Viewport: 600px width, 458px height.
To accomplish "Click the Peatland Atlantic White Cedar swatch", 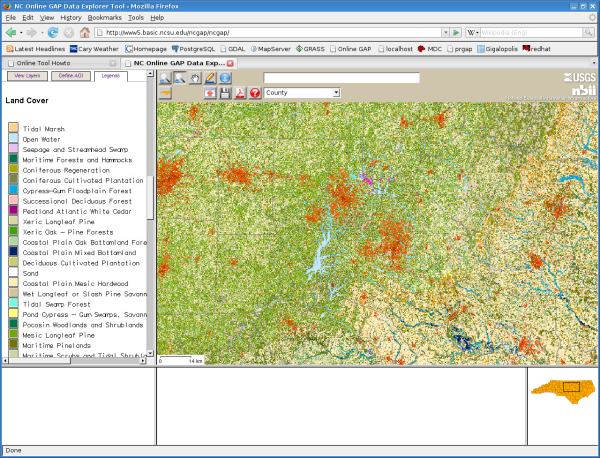I will [13, 210].
